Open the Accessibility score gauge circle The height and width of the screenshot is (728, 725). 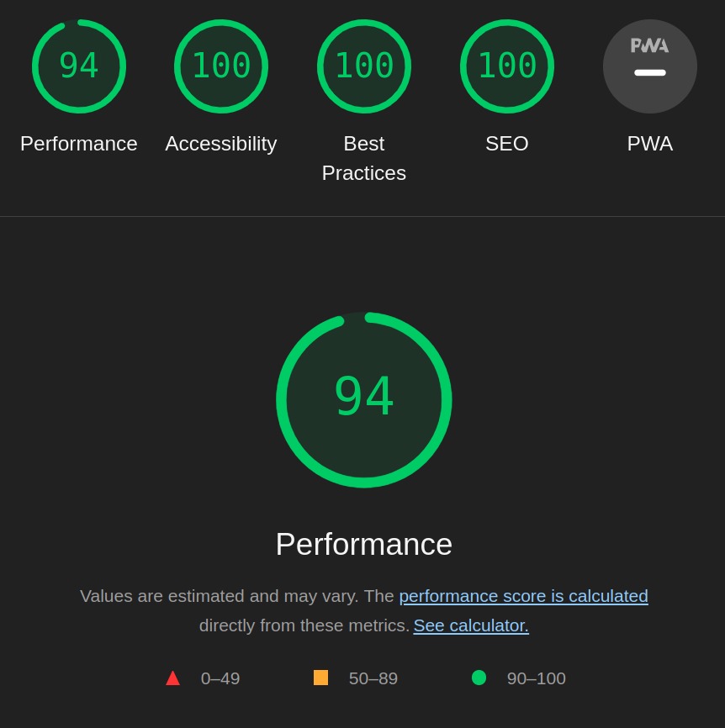221,66
